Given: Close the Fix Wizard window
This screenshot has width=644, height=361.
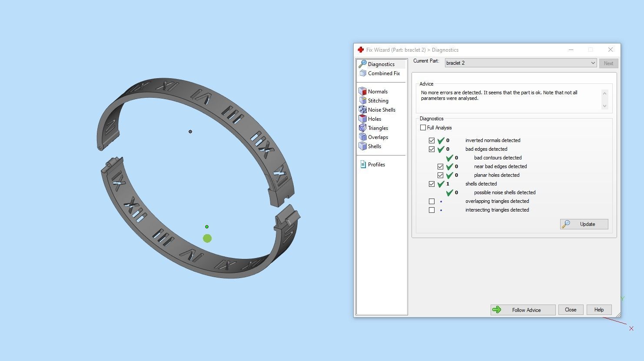Looking at the screenshot, I should (611, 50).
